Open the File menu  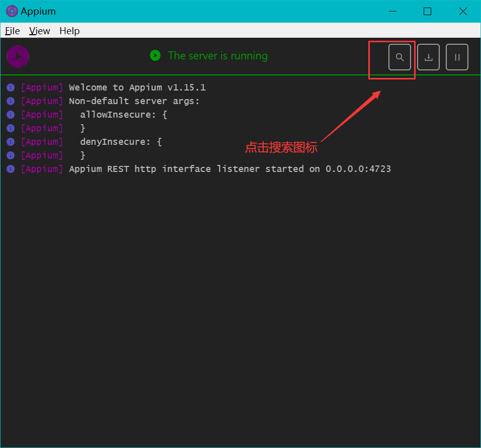pos(13,31)
